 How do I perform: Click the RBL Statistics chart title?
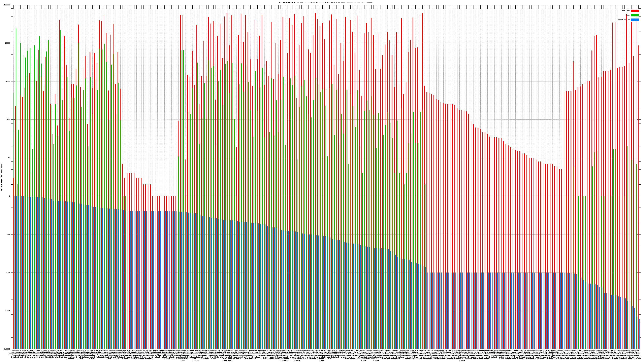(325, 2)
